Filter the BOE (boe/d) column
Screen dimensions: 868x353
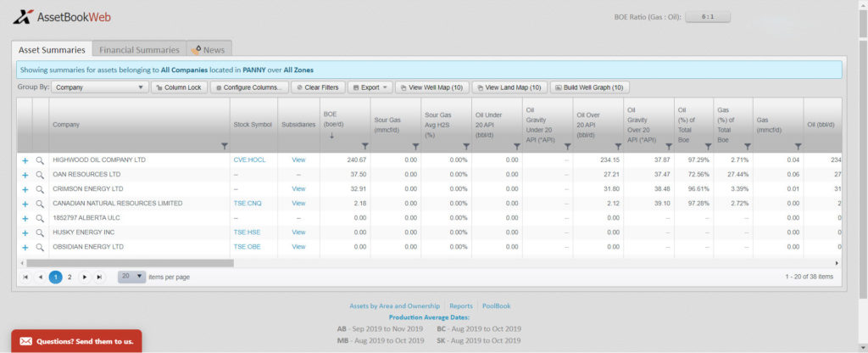tap(364, 146)
